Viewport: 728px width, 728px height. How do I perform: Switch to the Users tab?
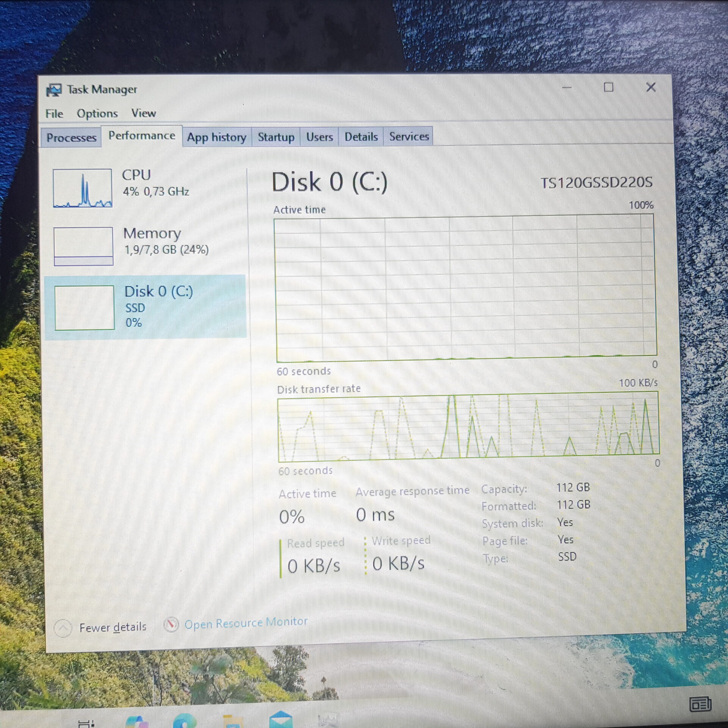pyautogui.click(x=319, y=136)
